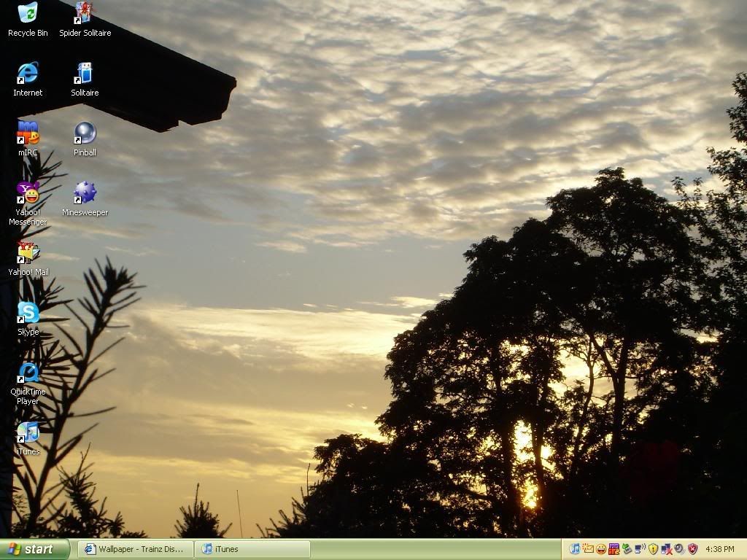Click the QuickTime Player desktop icon
Screen dimensions: 747x560
coord(28,384)
